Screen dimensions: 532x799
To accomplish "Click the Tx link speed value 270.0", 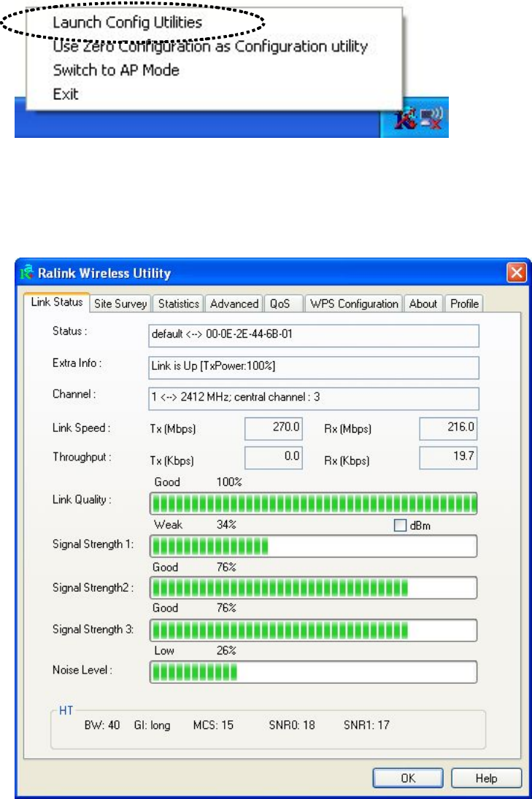I will (x=274, y=428).
